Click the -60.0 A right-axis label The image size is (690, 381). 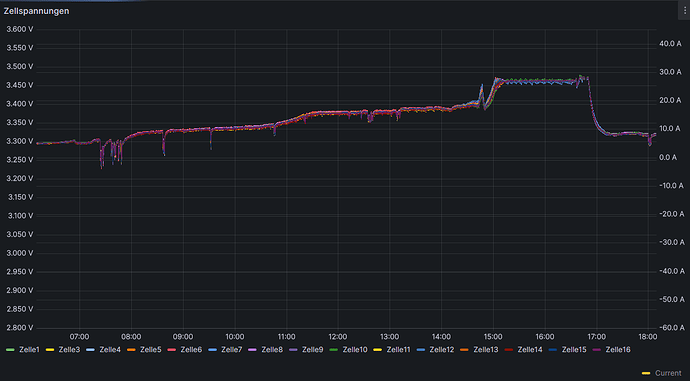(x=672, y=328)
